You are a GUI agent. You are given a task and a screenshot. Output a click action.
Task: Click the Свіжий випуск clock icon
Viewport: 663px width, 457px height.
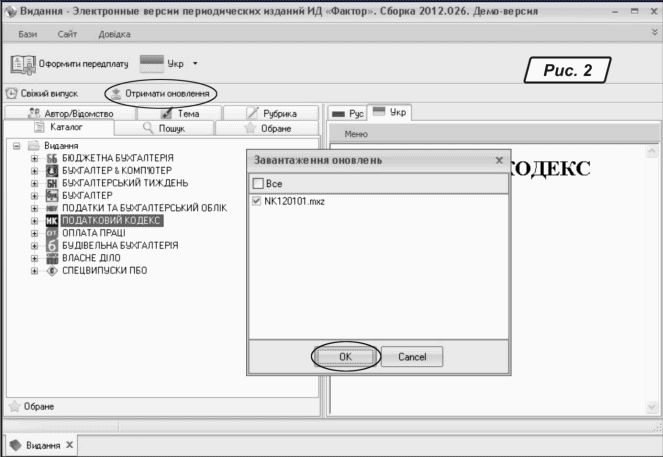pos(12,94)
